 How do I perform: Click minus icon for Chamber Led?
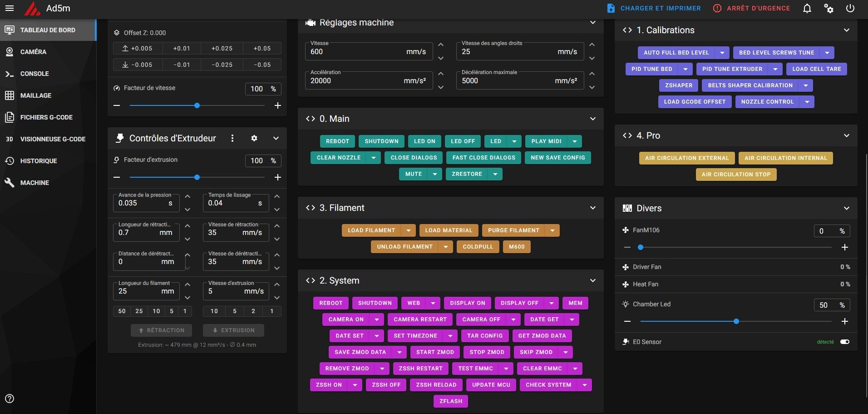click(x=627, y=321)
